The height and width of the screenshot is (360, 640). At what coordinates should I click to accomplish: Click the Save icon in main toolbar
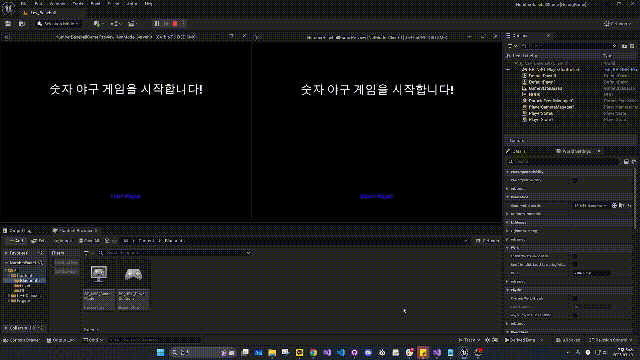(8, 24)
